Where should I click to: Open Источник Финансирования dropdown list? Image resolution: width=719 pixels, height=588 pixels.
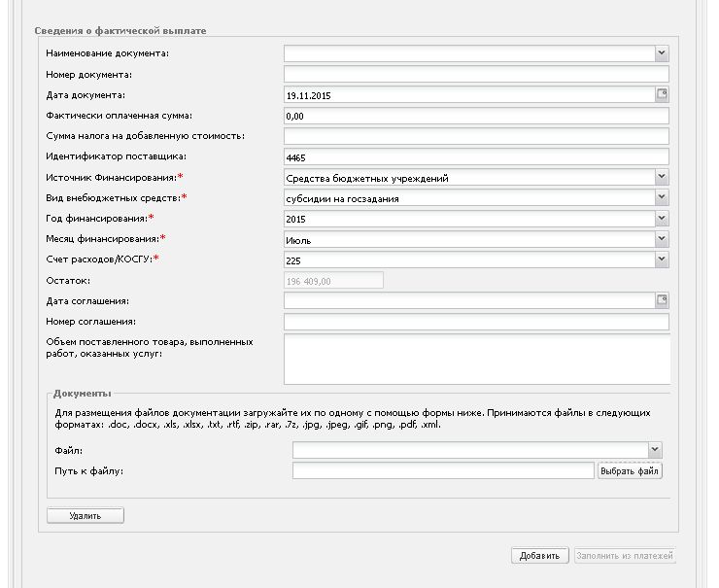[x=662, y=177]
